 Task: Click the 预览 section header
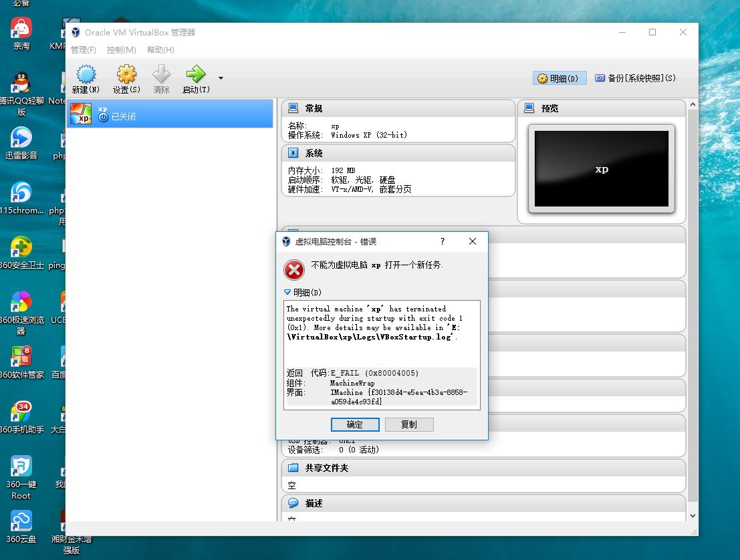(601, 108)
